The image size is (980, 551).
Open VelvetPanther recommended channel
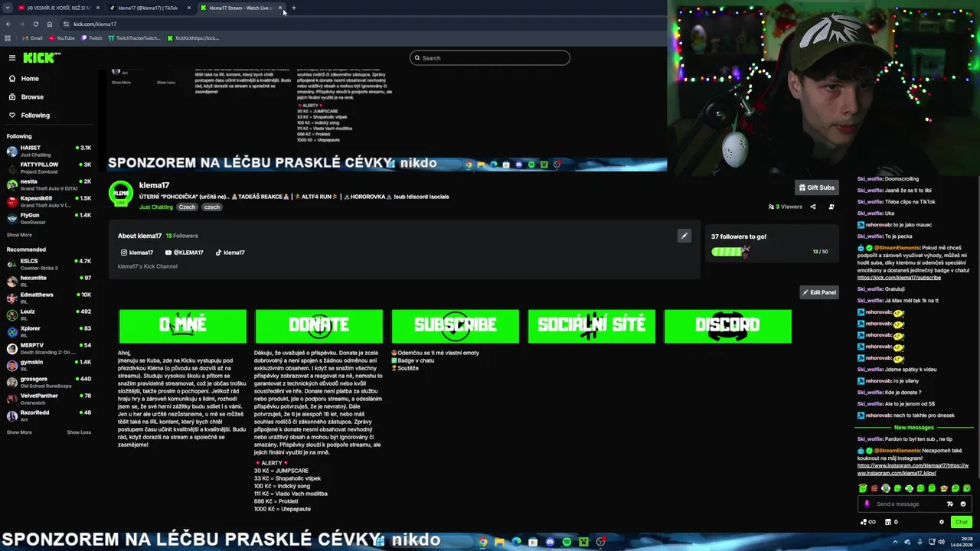(49, 399)
